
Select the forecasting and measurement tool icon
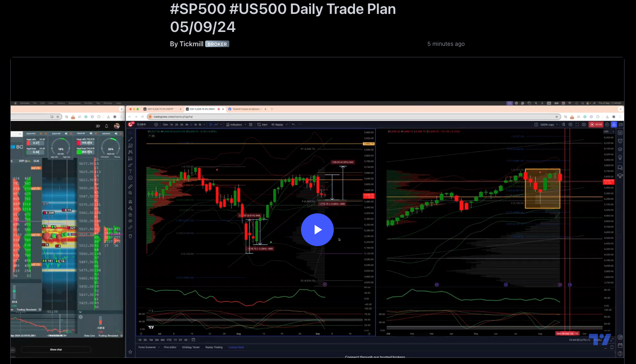[x=130, y=158]
